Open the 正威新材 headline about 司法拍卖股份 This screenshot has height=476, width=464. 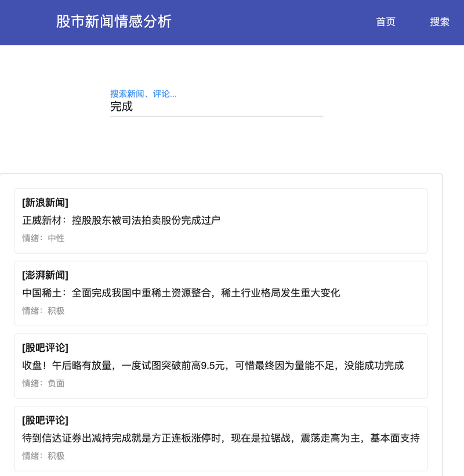coord(121,221)
